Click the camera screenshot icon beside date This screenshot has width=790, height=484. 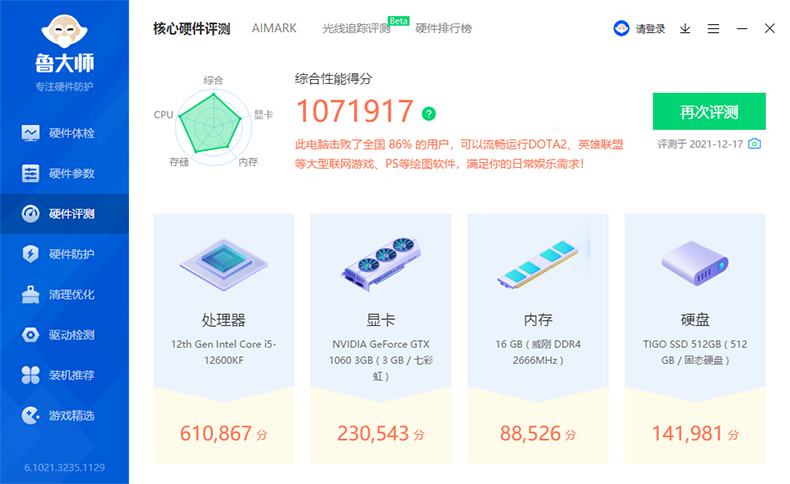pyautogui.click(x=755, y=144)
